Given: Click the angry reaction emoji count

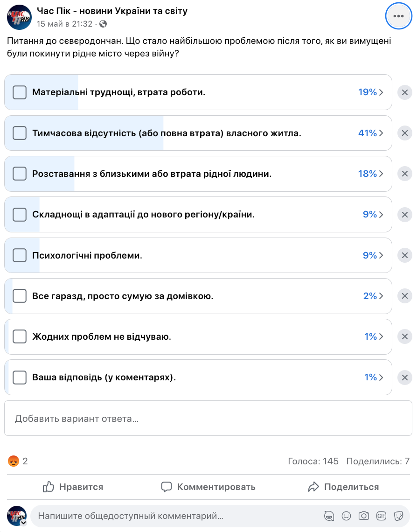Looking at the screenshot, I should [18, 461].
